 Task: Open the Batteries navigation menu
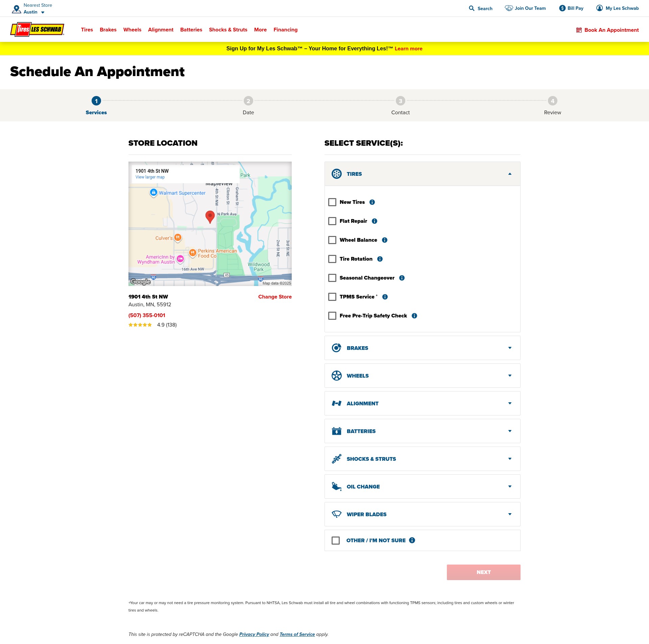(191, 30)
